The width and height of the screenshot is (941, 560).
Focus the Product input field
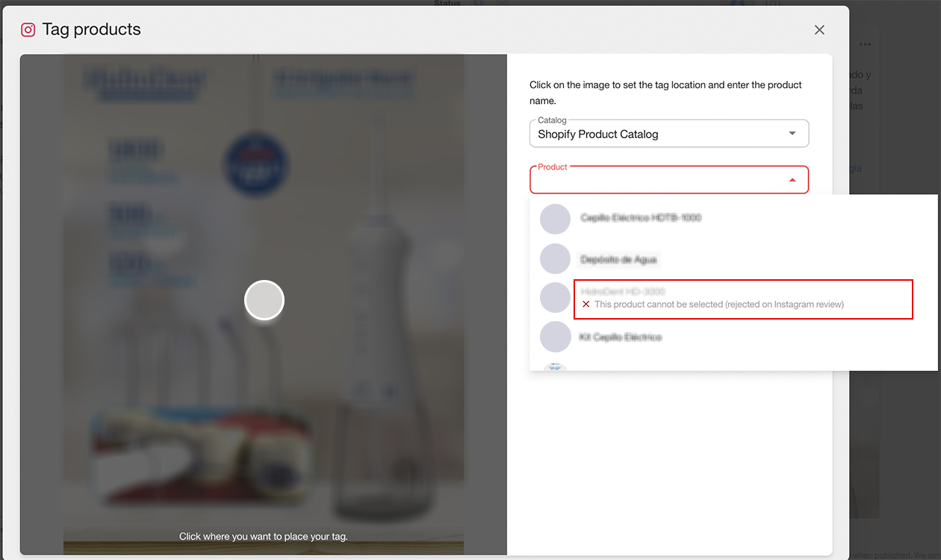click(657, 181)
